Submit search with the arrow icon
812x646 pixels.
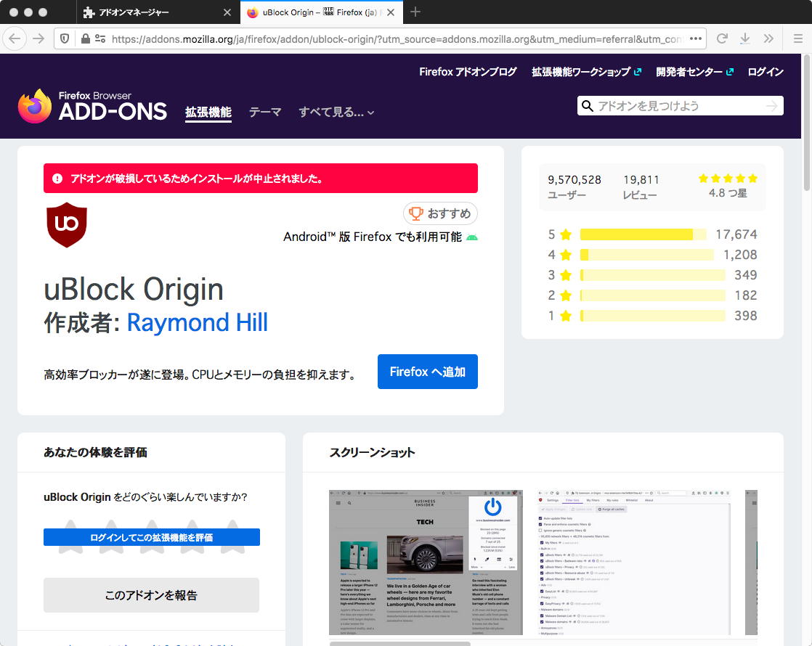coord(771,106)
